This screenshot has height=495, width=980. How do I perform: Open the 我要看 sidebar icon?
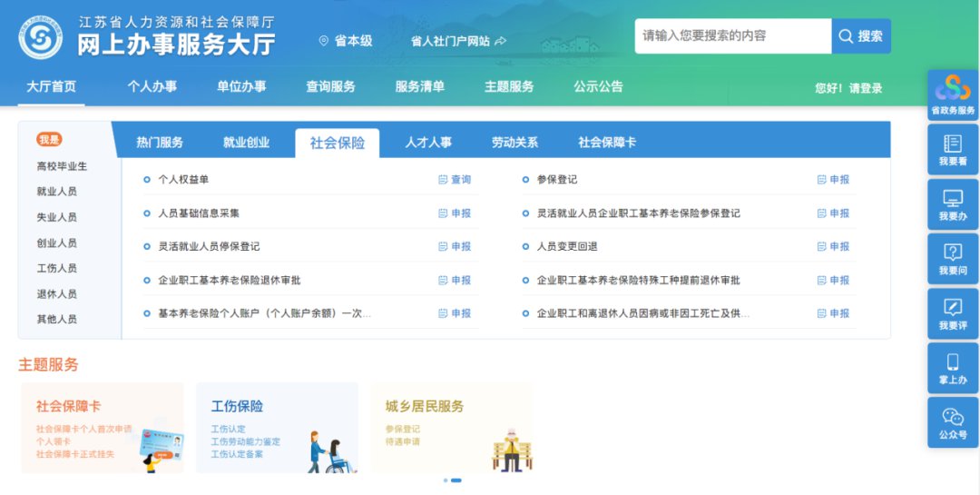(x=953, y=149)
